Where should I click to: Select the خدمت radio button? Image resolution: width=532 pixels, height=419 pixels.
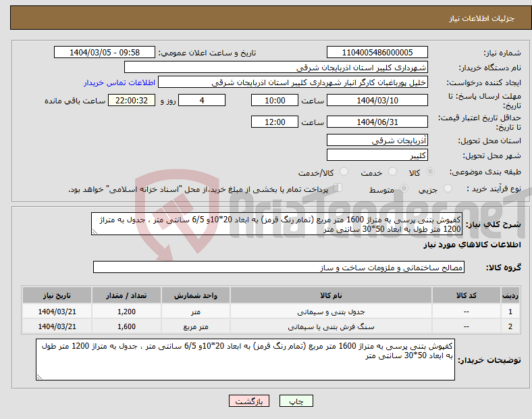coord(392,172)
